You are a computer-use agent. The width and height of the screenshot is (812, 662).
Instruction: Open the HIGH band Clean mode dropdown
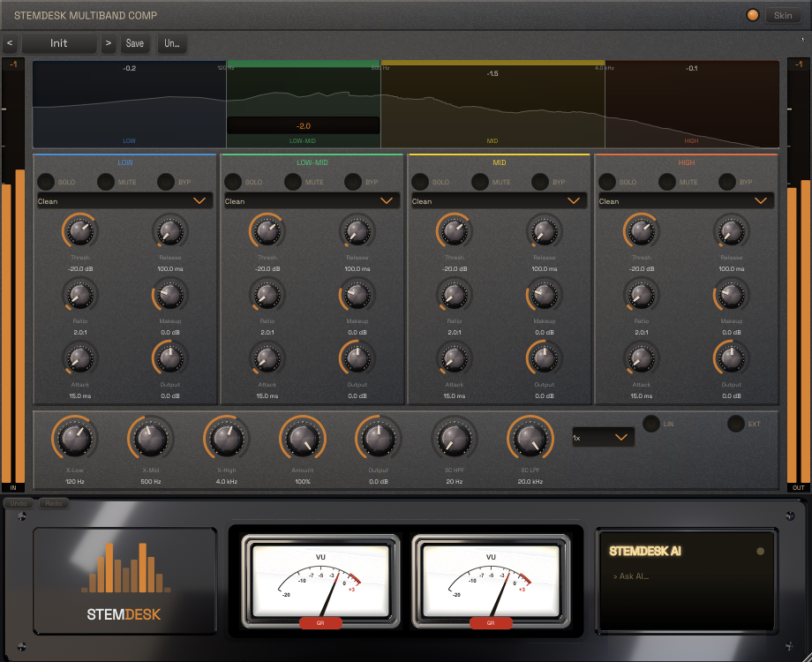pyautogui.click(x=686, y=201)
